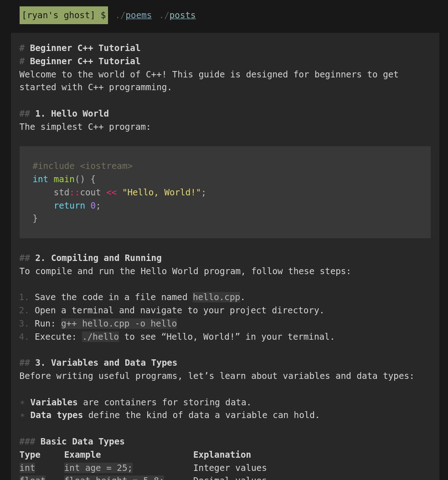The height and width of the screenshot is (480, 448).
Task: Click the Beginner C++ Tutorial heading
Action: coord(85,48)
